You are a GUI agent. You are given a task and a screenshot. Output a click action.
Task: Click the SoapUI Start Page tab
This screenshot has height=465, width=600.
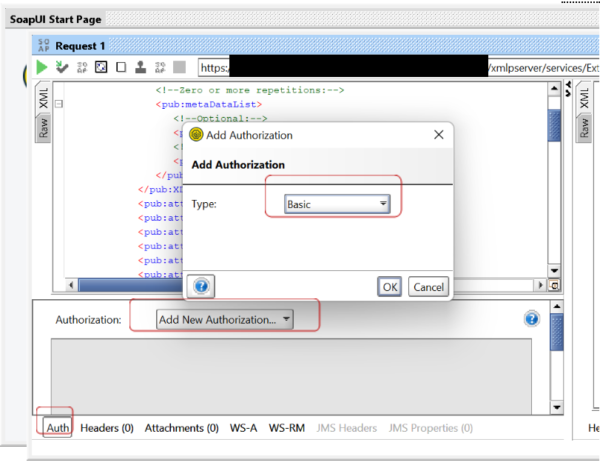coord(55,19)
